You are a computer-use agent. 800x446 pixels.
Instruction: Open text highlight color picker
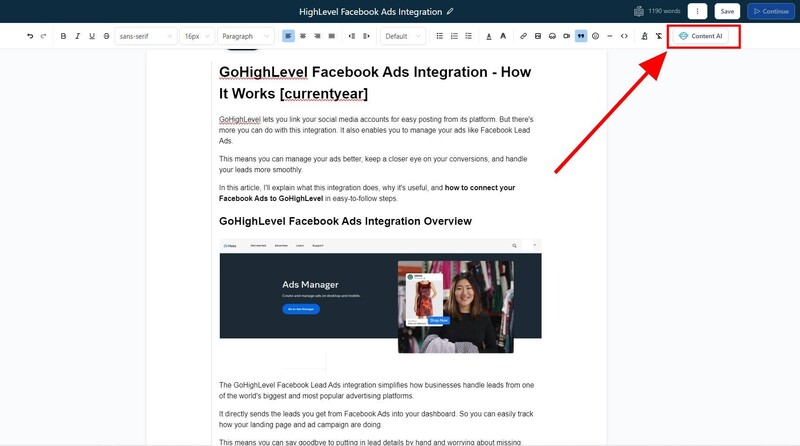pos(489,36)
